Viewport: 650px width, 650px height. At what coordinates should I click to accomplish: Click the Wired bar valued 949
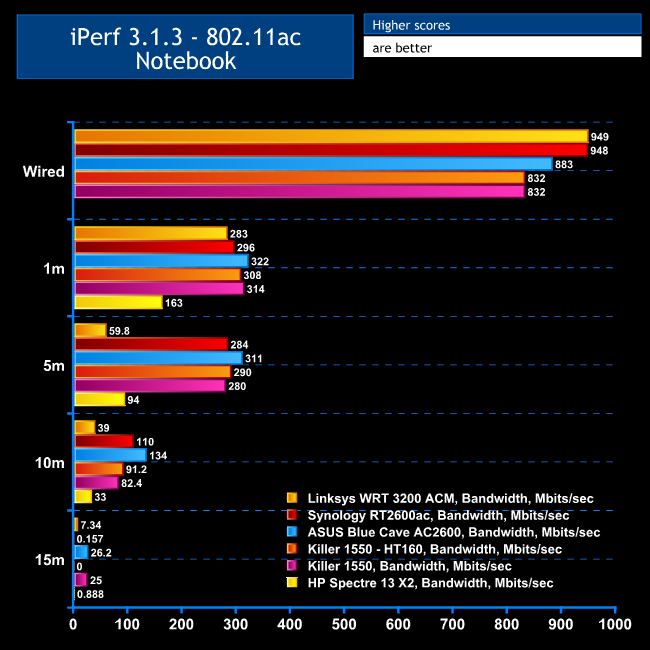coord(331,136)
